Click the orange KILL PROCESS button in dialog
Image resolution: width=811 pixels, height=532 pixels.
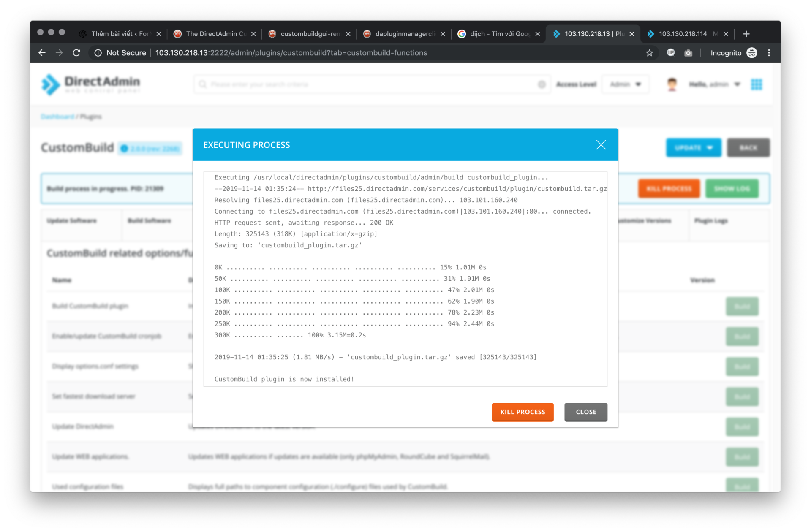523,412
